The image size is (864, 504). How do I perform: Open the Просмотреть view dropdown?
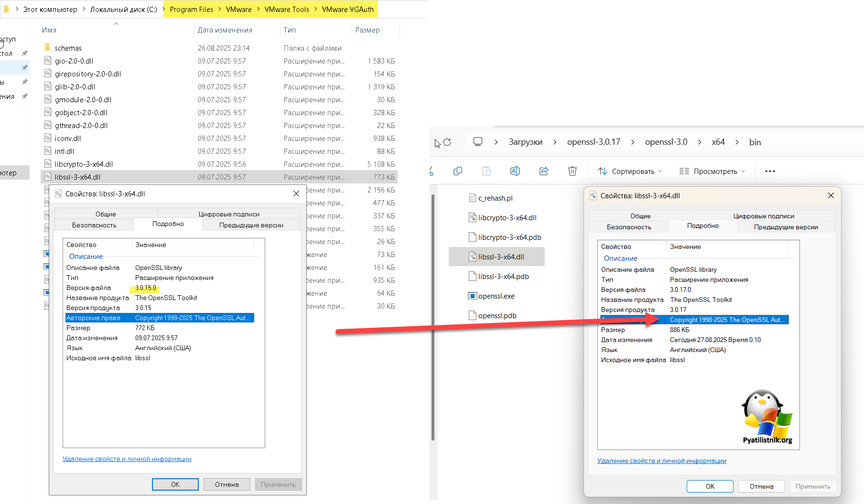pyautogui.click(x=712, y=171)
